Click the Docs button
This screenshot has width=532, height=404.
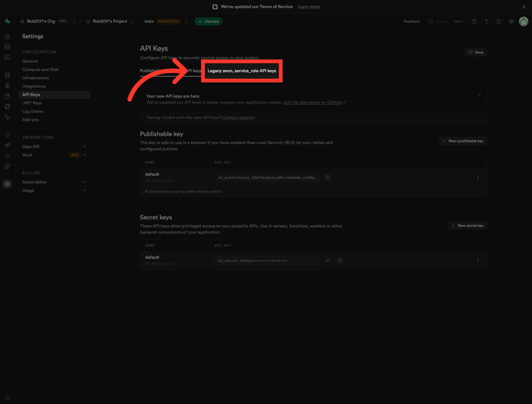coord(476,52)
